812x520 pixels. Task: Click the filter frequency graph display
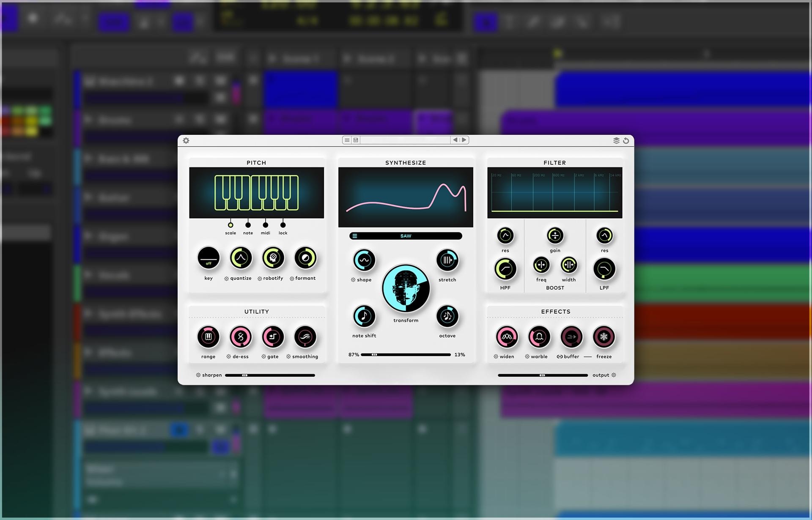coord(555,193)
